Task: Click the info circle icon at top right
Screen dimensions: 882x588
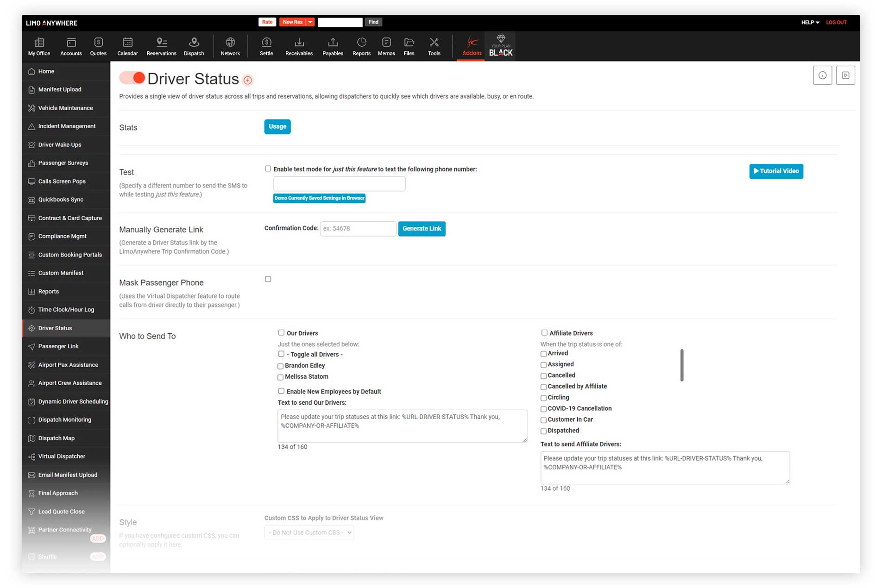Action: (822, 75)
